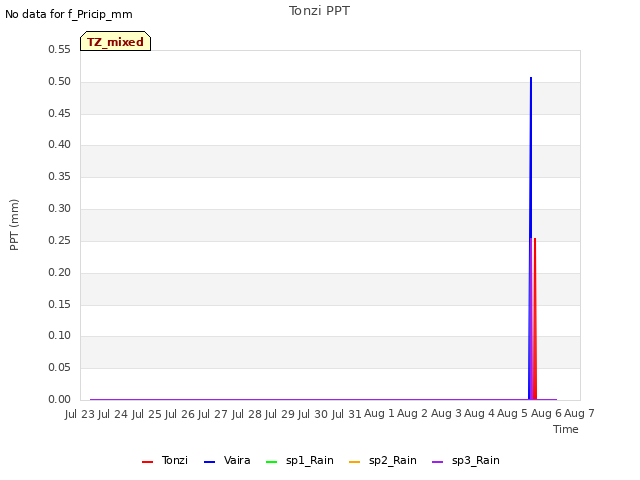Click the Time x-axis title
This screenshot has height=480, width=640.
pos(566,429)
